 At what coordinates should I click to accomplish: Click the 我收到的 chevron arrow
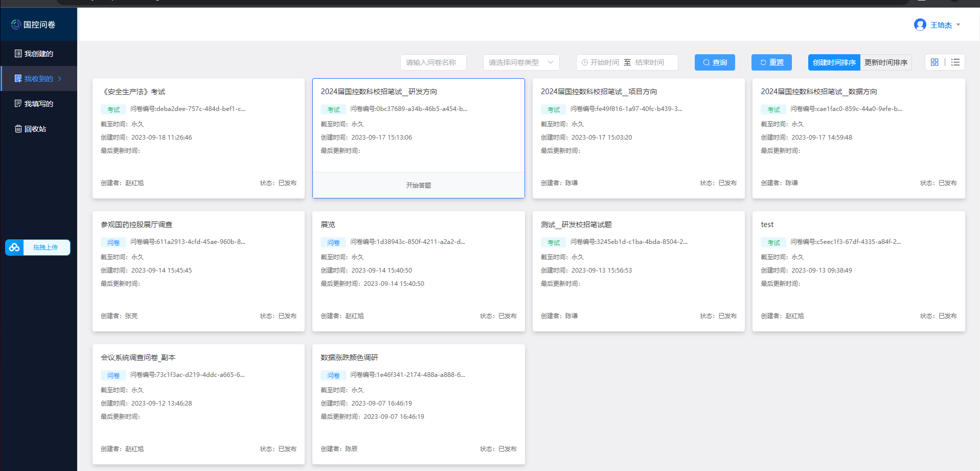[x=59, y=79]
